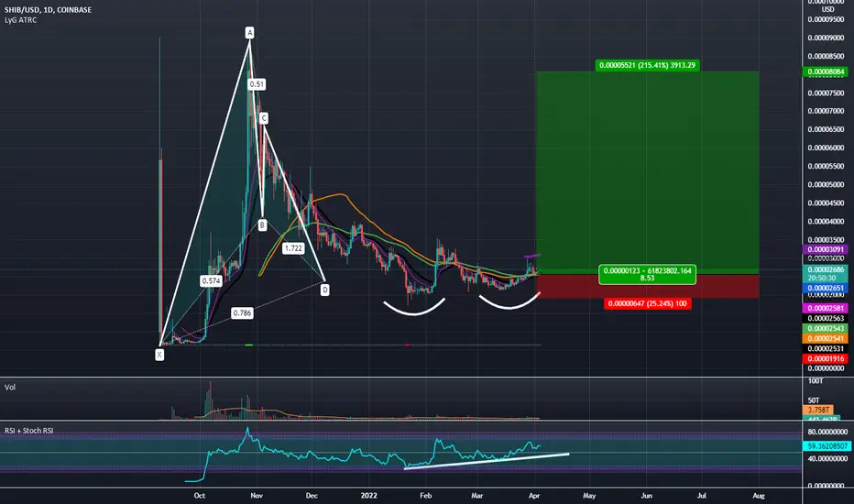This screenshot has height=504, width=854.
Task: Click pattern point label A
Action: tap(250, 33)
